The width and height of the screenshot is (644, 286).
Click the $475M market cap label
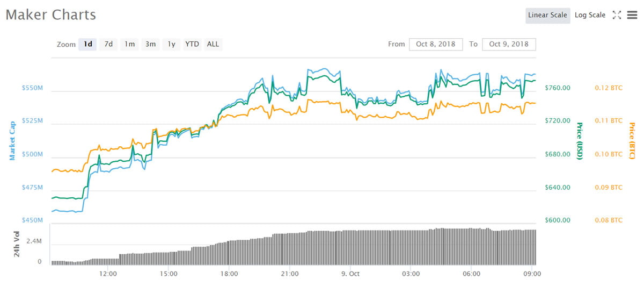click(x=33, y=188)
